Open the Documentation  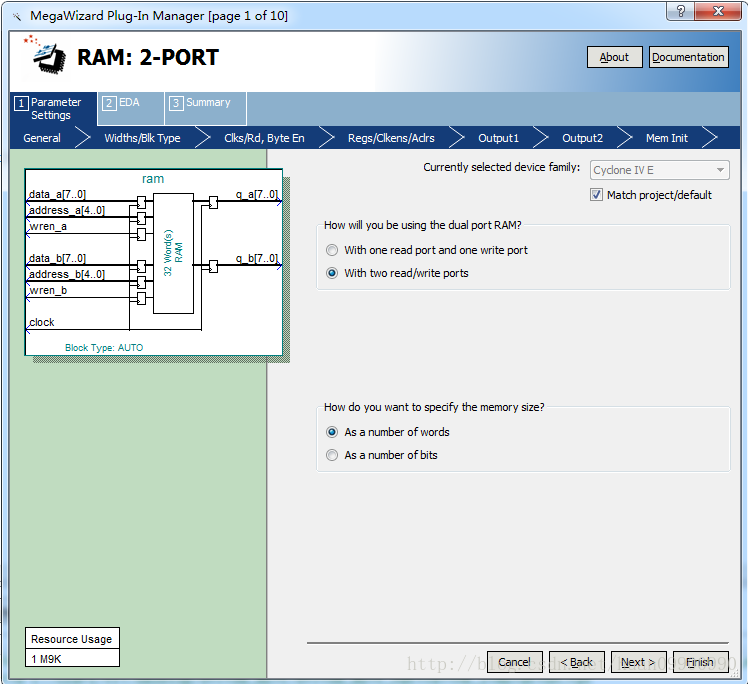tap(688, 57)
